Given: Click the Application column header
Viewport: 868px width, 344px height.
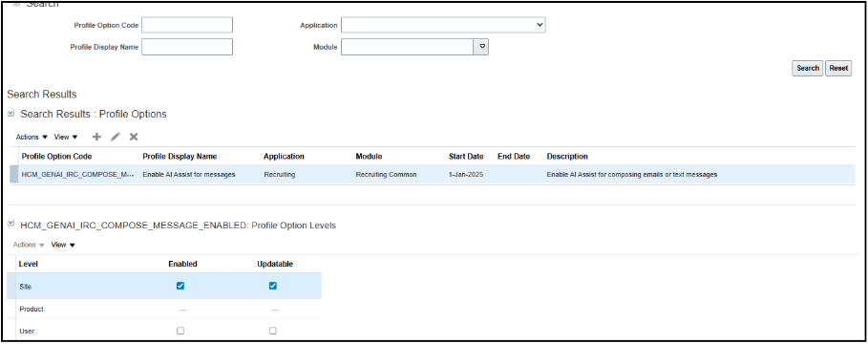Looking at the screenshot, I should [284, 156].
